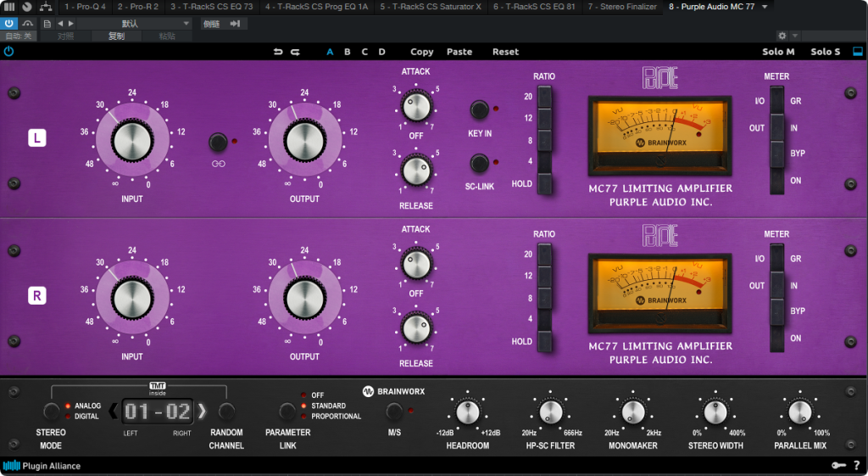Image resolution: width=868 pixels, height=476 pixels.
Task: Switch to 5 - T-RackS CS Saturator X tab
Action: coord(430,7)
